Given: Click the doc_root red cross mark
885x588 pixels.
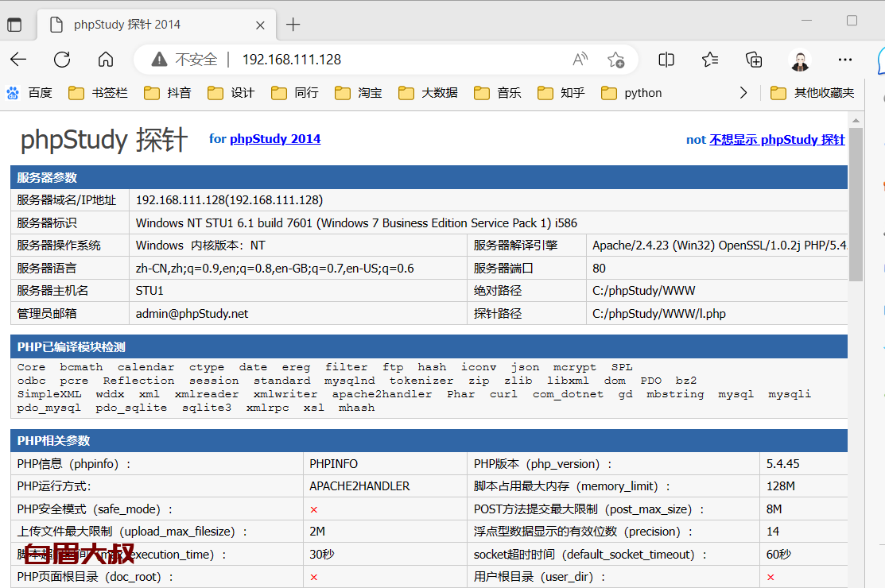Looking at the screenshot, I should click(x=314, y=578).
